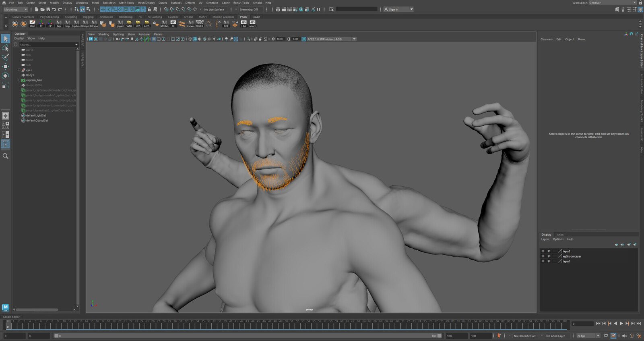
Task: Toggle visibility V of layer2
Action: tap(543, 251)
